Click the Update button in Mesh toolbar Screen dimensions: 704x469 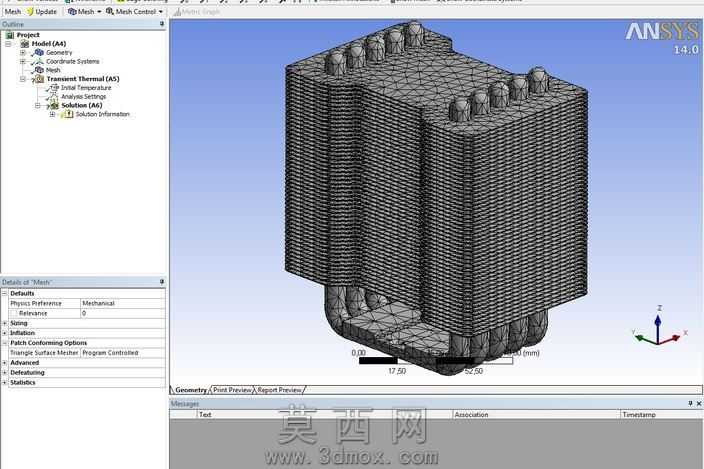42,12
